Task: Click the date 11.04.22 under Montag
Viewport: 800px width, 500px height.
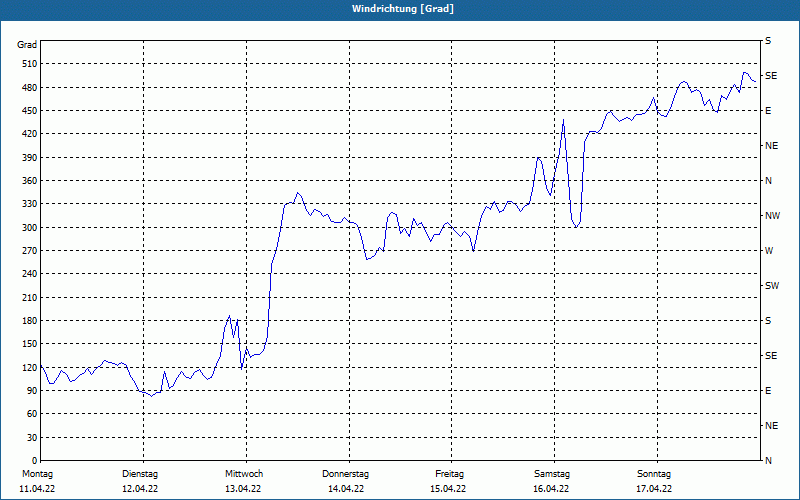Action: (x=37, y=489)
